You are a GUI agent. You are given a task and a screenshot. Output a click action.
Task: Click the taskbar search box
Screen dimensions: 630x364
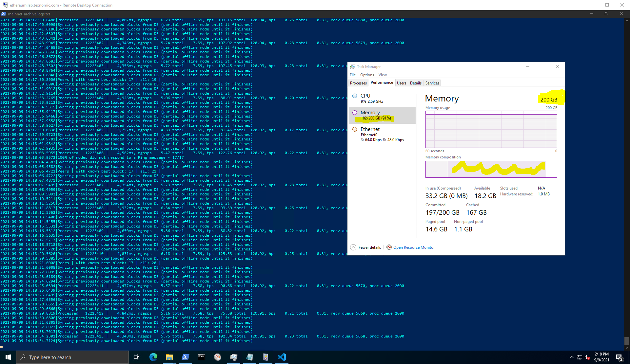point(72,357)
